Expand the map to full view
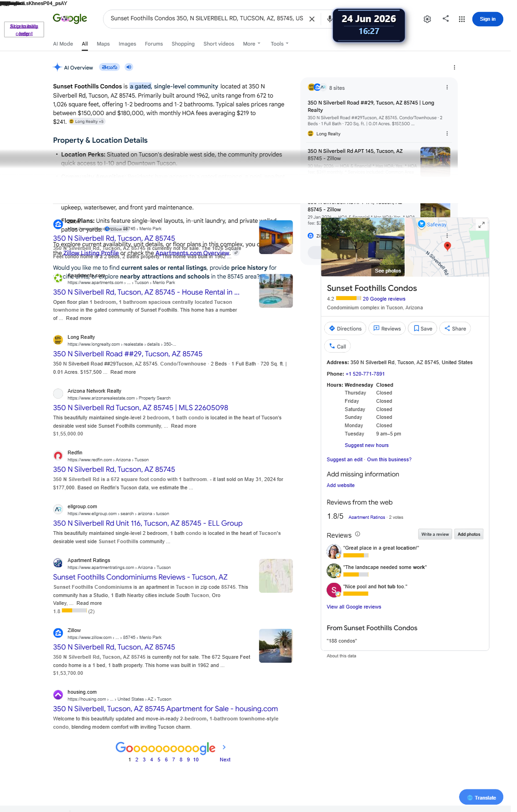Image resolution: width=517 pixels, height=812 pixels. click(481, 225)
